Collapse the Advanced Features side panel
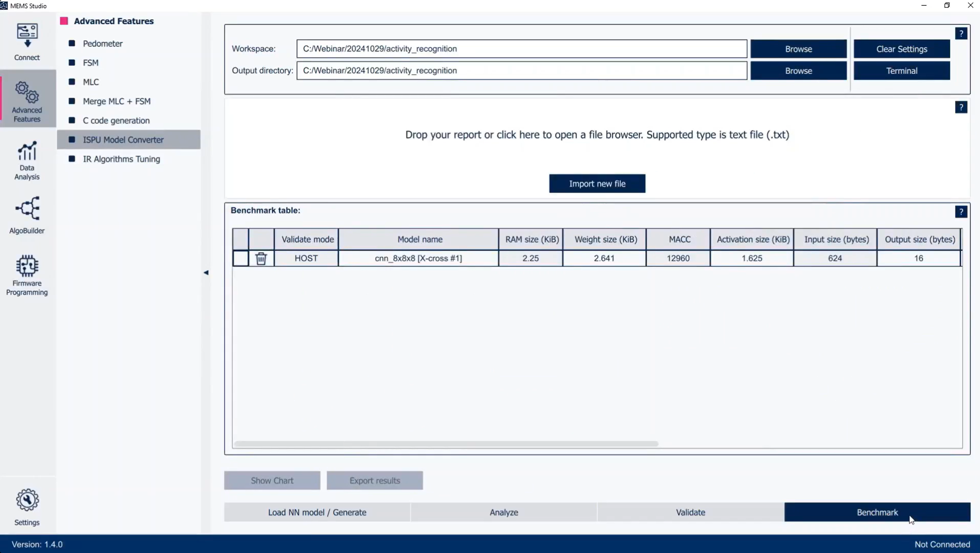This screenshot has width=980, height=553. (206, 273)
